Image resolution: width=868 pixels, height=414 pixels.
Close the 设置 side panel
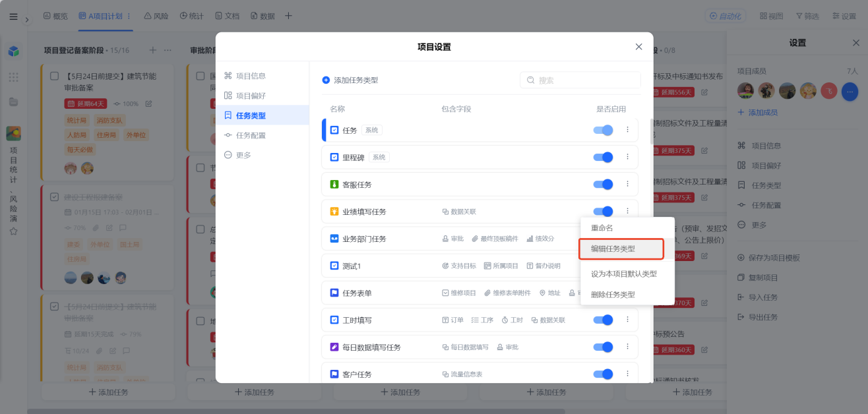[855, 43]
